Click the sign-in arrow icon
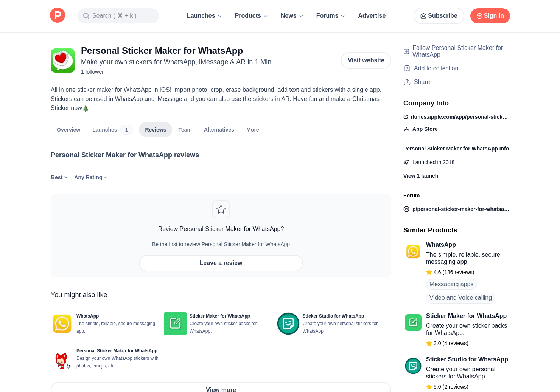This screenshot has width=560, height=392. (479, 16)
